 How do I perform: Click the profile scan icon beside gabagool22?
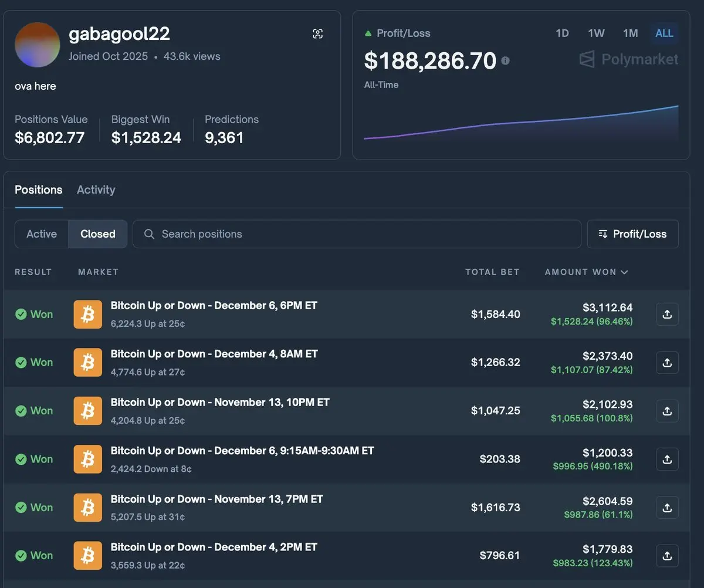(318, 34)
